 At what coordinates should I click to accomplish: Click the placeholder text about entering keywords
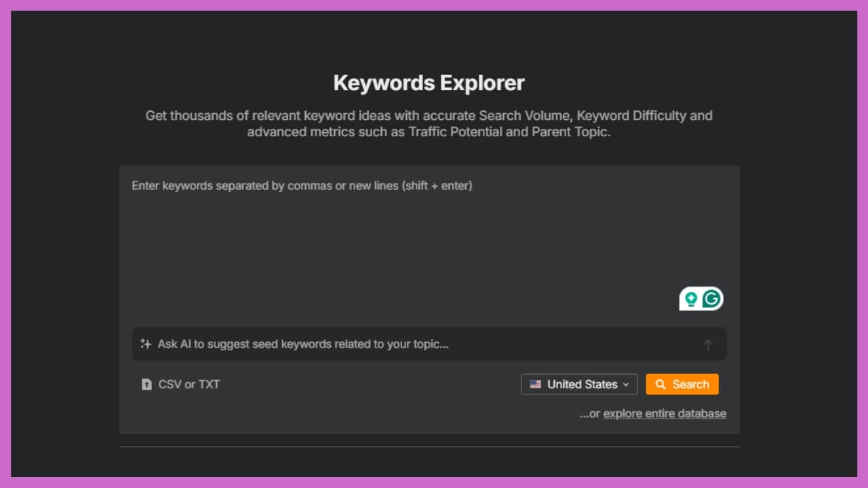[302, 185]
